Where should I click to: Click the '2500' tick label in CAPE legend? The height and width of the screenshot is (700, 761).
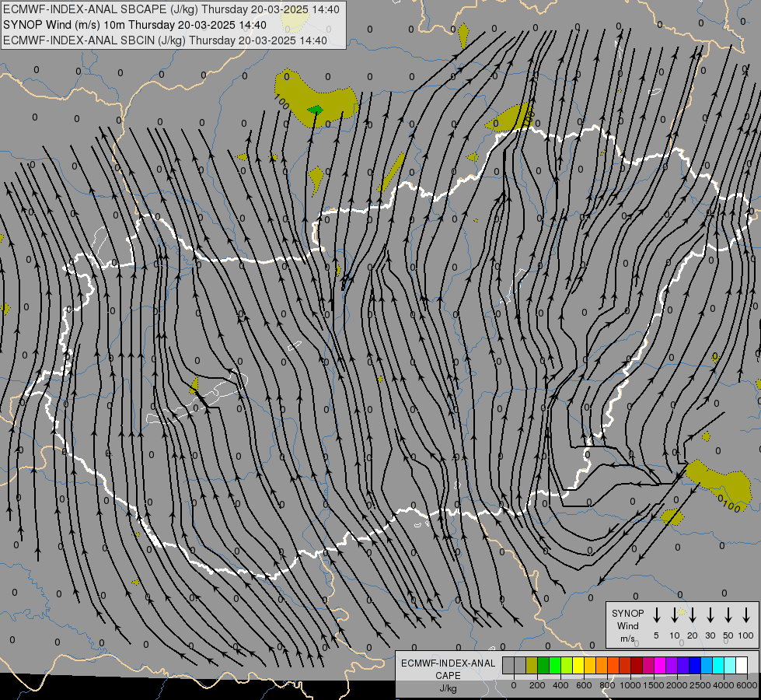[700, 685]
